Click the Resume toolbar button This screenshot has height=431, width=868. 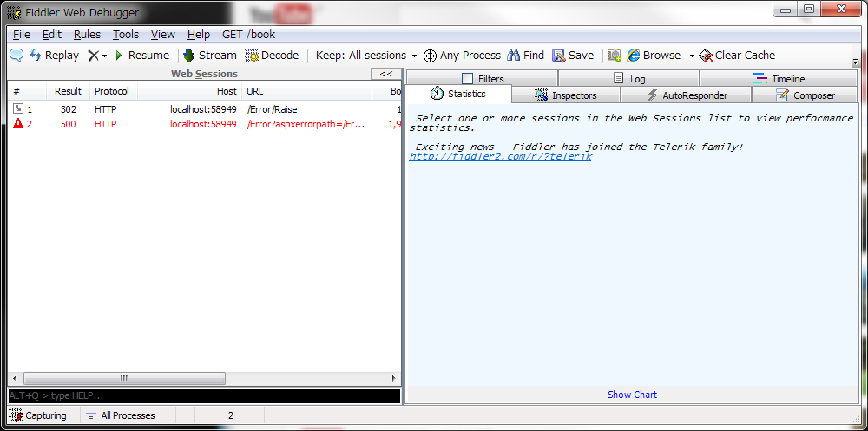pyautogui.click(x=141, y=56)
